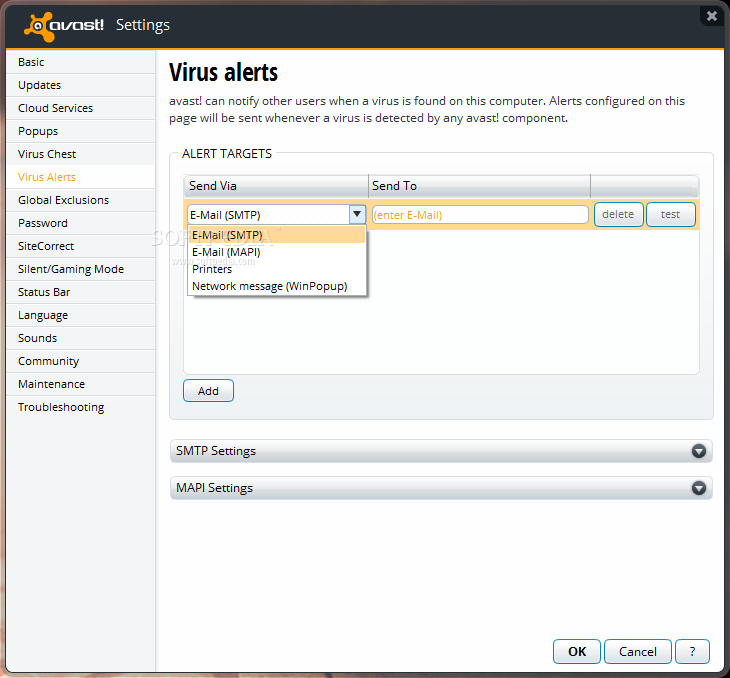
Task: Select Virus Alerts in sidebar
Action: pos(81,177)
